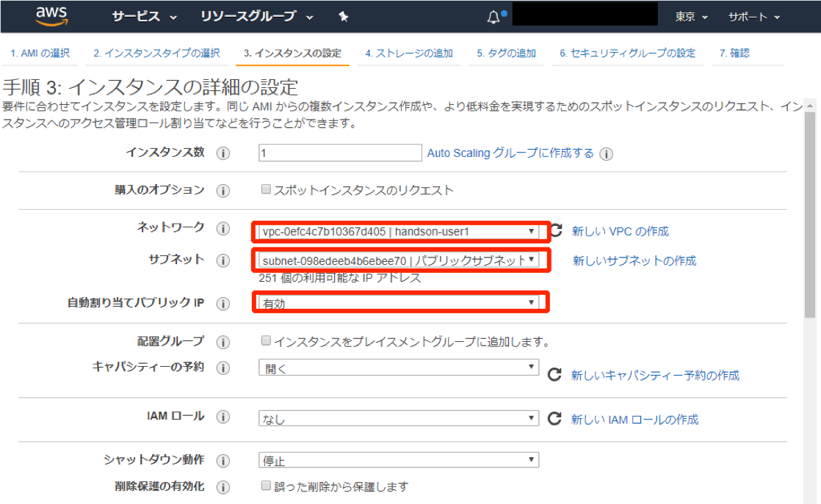Enable 誤った削除から保護します checkbox

(x=266, y=486)
